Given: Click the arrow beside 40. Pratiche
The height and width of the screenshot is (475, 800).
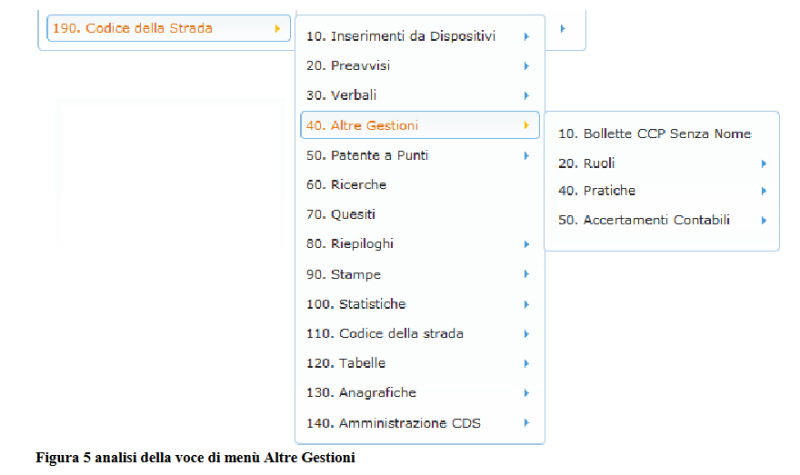Looking at the screenshot, I should (x=763, y=191).
